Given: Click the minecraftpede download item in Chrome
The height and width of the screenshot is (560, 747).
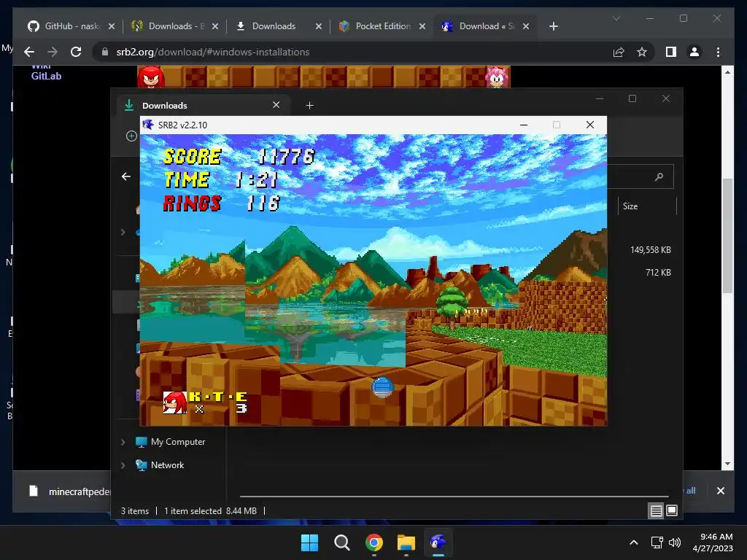Looking at the screenshot, I should (x=69, y=491).
